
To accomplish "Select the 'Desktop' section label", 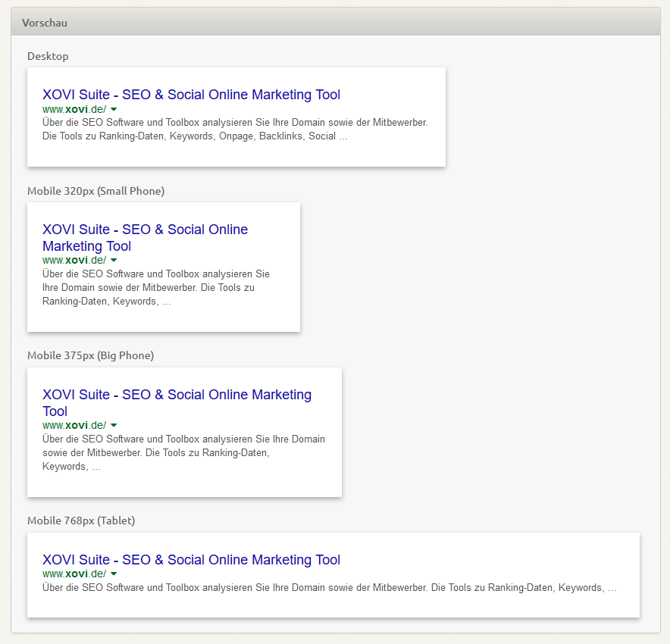I will coord(48,56).
